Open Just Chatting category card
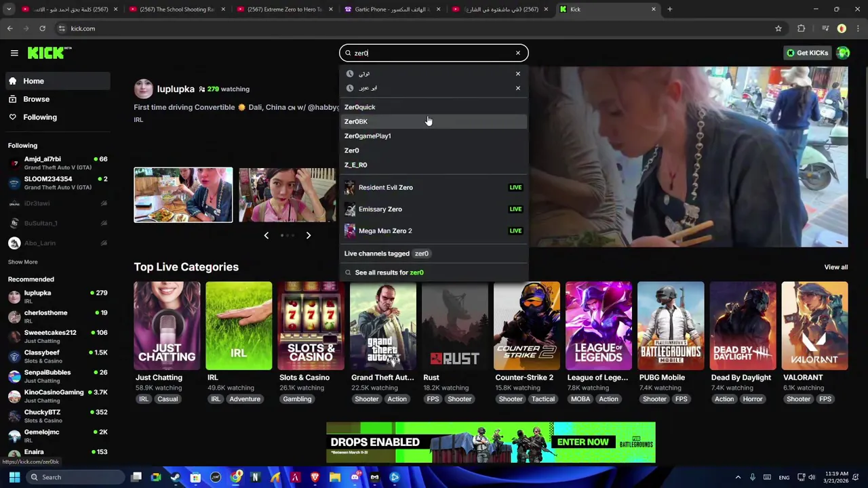This screenshot has width=868, height=488. (x=167, y=326)
